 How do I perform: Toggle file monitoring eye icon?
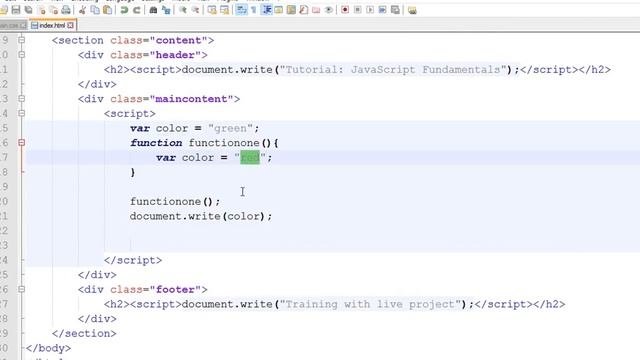(329, 10)
